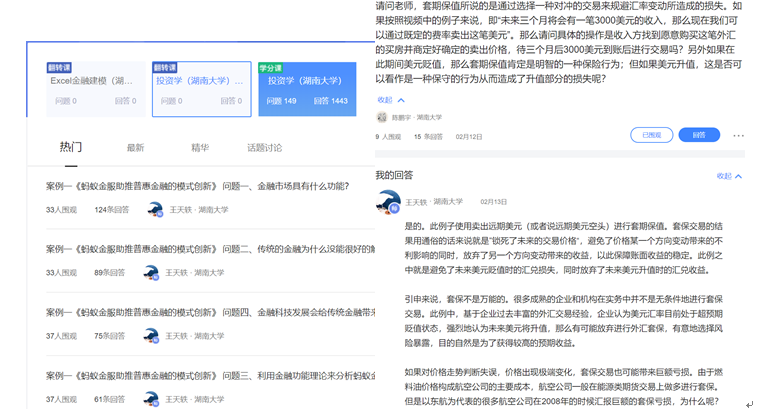
Task: Open the three-dot more options menu
Action: pos(738,136)
